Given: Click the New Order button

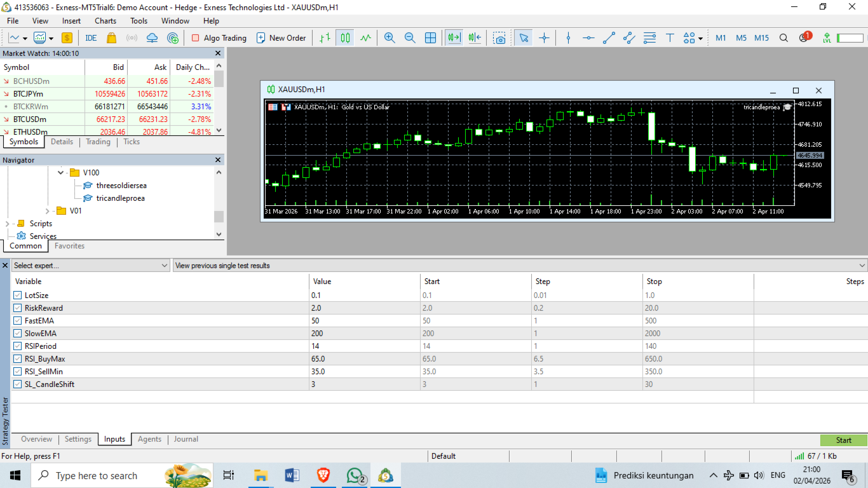Looking at the screenshot, I should click(x=281, y=38).
